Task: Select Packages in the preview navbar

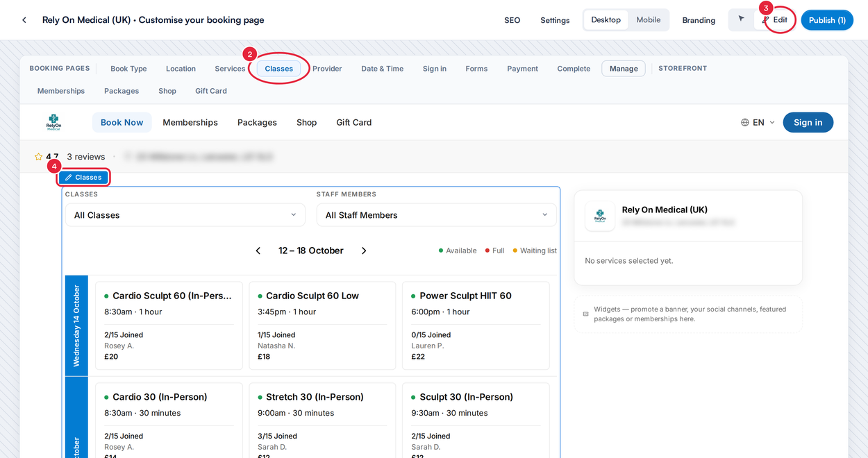Action: tap(257, 122)
